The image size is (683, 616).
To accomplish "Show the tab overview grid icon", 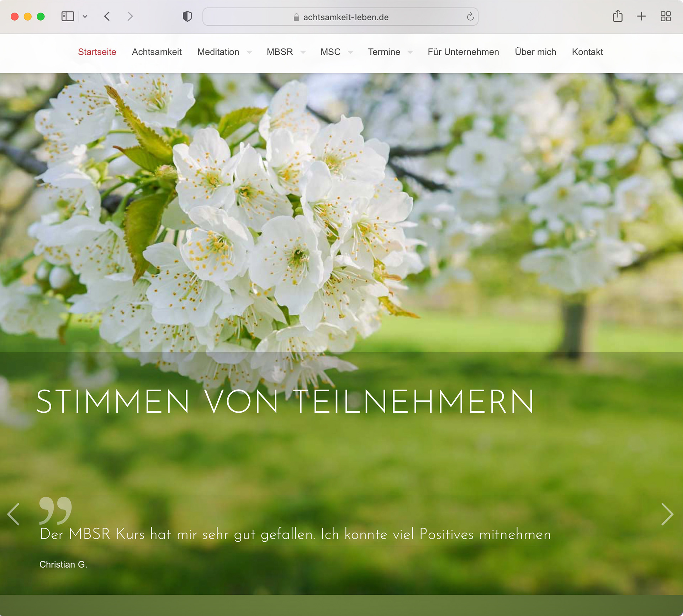I will [665, 16].
